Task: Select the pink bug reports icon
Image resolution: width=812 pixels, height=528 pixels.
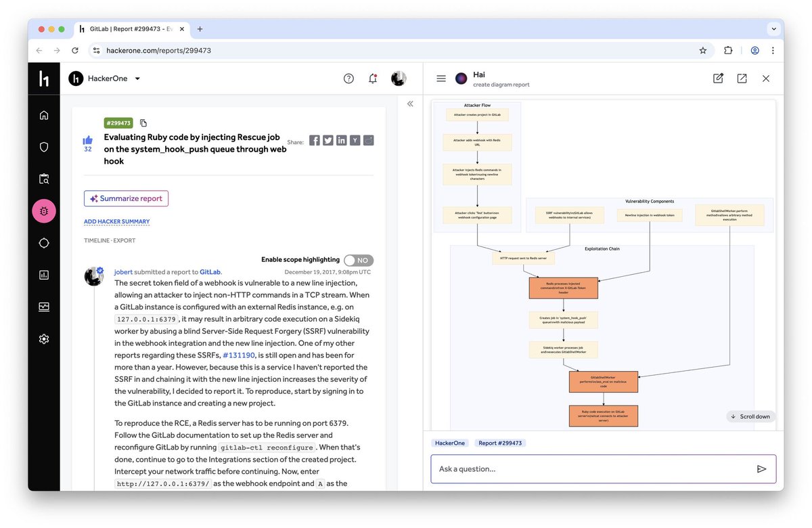Action: 44,211
